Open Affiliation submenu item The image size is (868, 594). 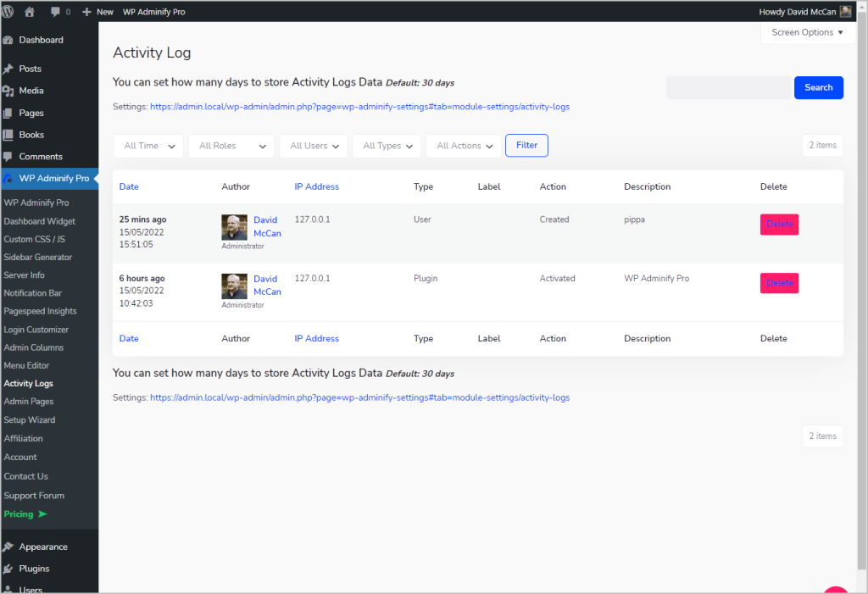(23, 438)
